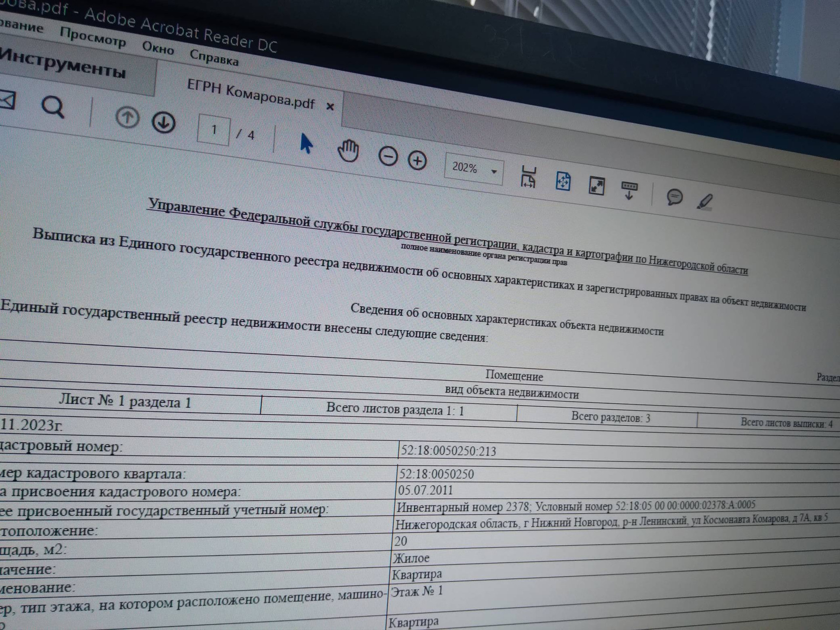The image size is (840, 630).
Task: Open the search magnifier tool
Action: [x=53, y=107]
